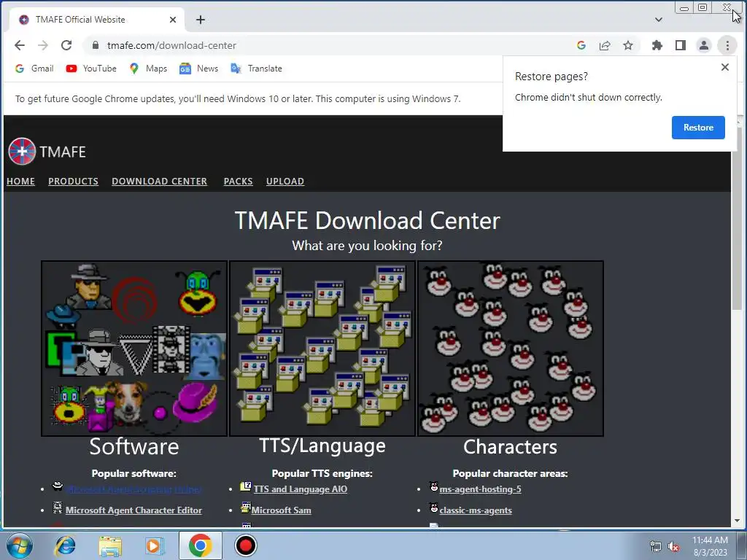Viewport: 747px width, 560px height.
Task: Click the icon beside ms-agent-hosting-5
Action: 434,486
